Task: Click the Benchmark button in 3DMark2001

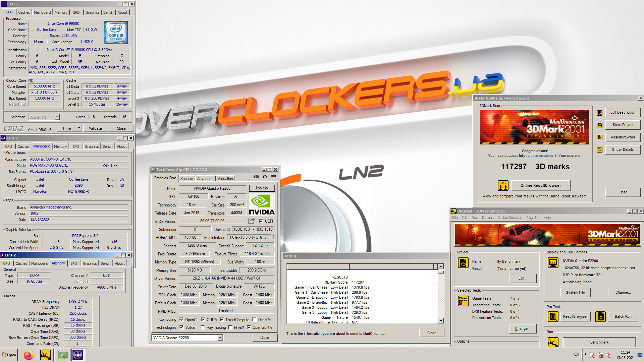Action: click(x=599, y=342)
